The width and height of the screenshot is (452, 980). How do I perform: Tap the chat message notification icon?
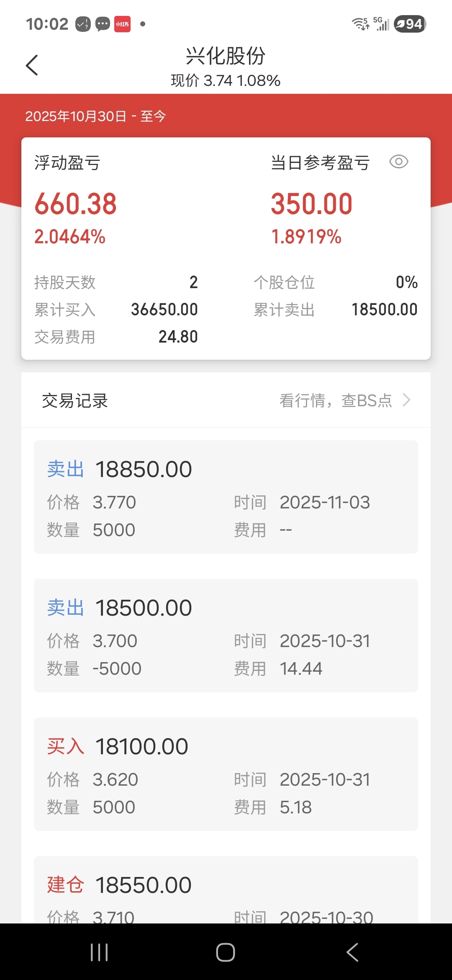103,24
